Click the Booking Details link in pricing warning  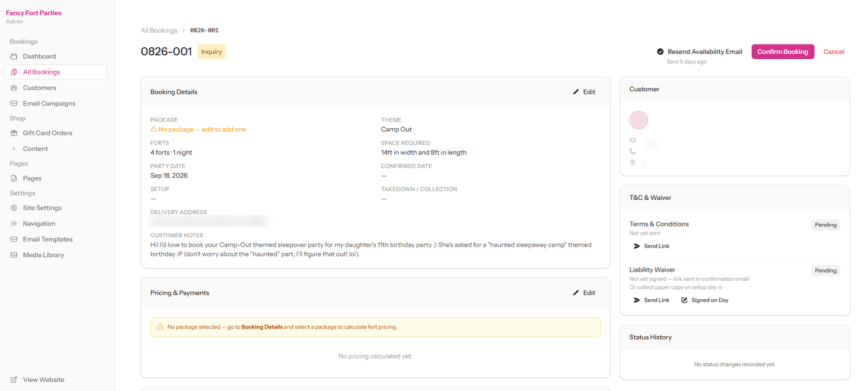pos(262,327)
